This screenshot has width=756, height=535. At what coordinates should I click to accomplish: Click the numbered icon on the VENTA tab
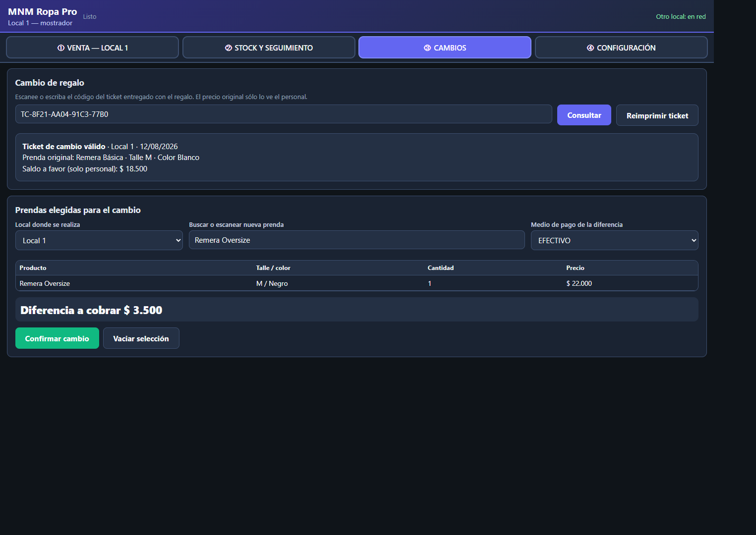[61, 48]
